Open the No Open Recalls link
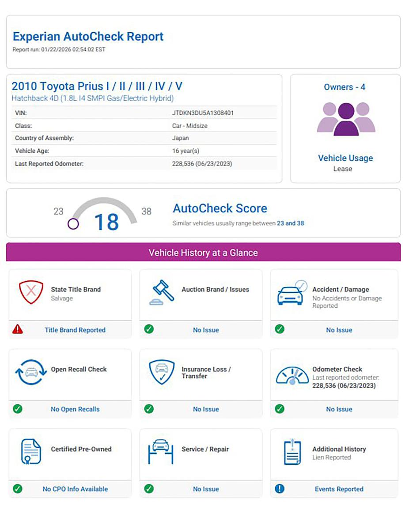The height and width of the screenshot is (532, 409). [75, 409]
